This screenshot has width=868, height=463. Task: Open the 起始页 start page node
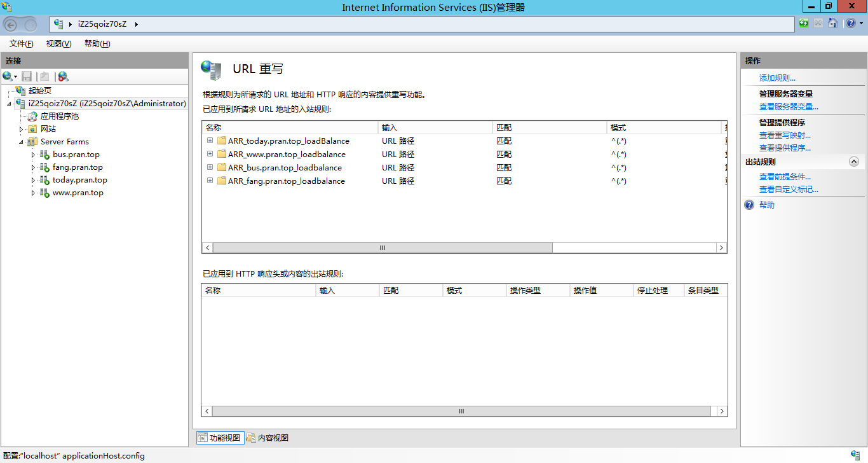(39, 91)
